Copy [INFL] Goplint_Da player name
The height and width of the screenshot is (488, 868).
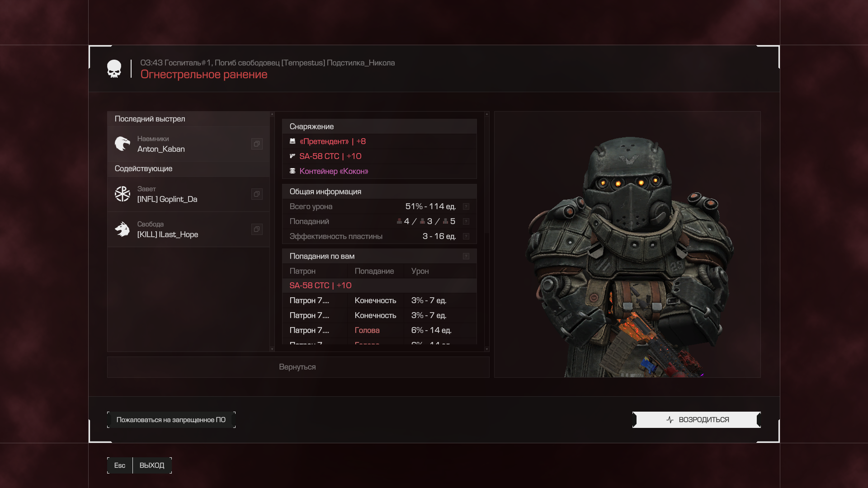pyautogui.click(x=257, y=194)
